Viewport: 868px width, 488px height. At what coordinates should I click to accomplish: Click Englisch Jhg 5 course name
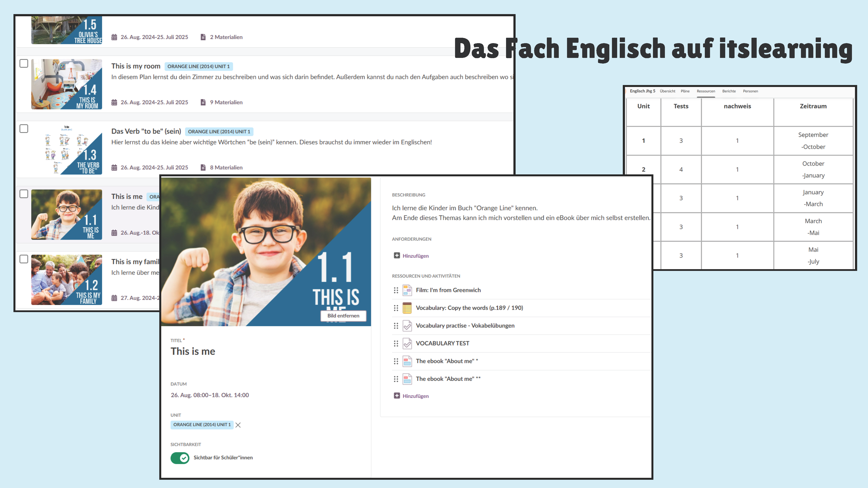click(x=642, y=91)
